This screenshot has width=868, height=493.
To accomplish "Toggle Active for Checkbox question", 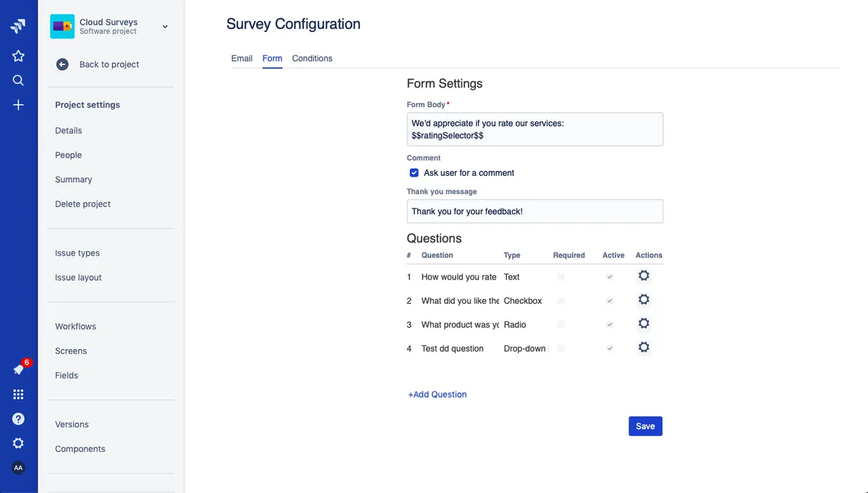I will [x=610, y=300].
